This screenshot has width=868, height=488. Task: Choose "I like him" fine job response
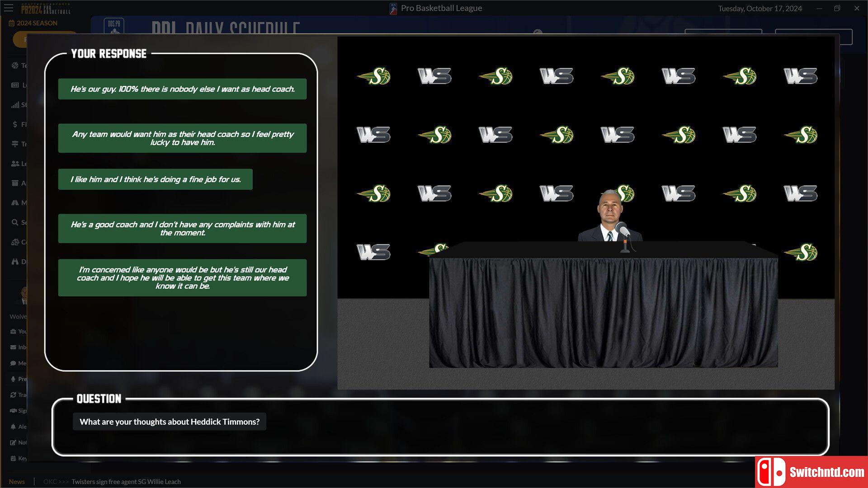[x=155, y=179]
